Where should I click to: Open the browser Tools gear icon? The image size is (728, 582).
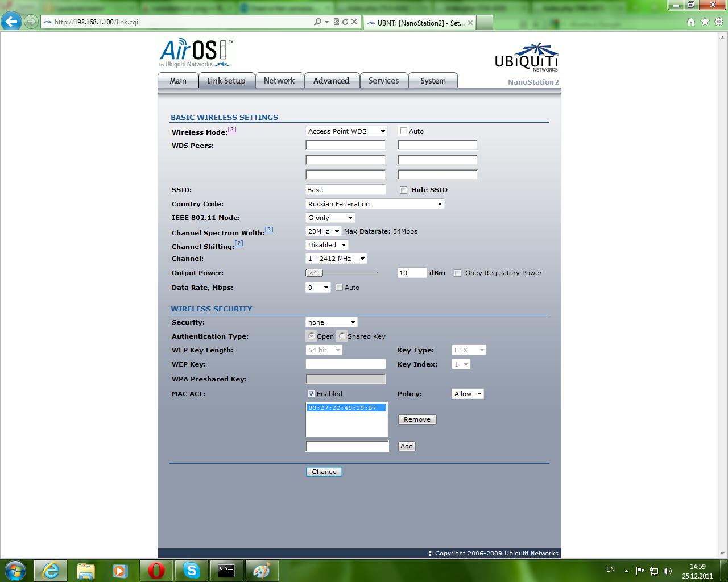tap(719, 22)
